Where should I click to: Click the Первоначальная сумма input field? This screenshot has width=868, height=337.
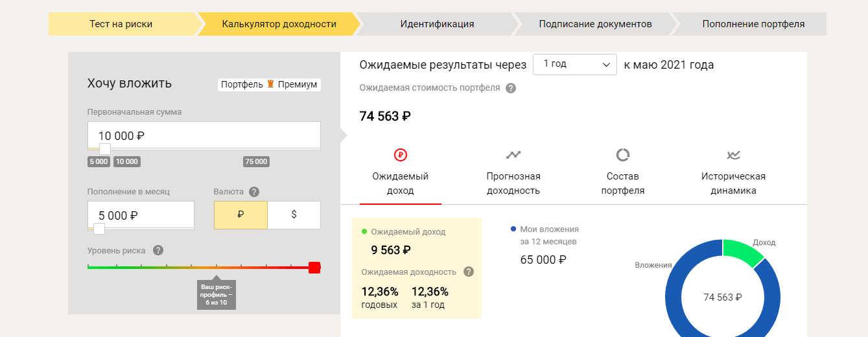coord(204,135)
